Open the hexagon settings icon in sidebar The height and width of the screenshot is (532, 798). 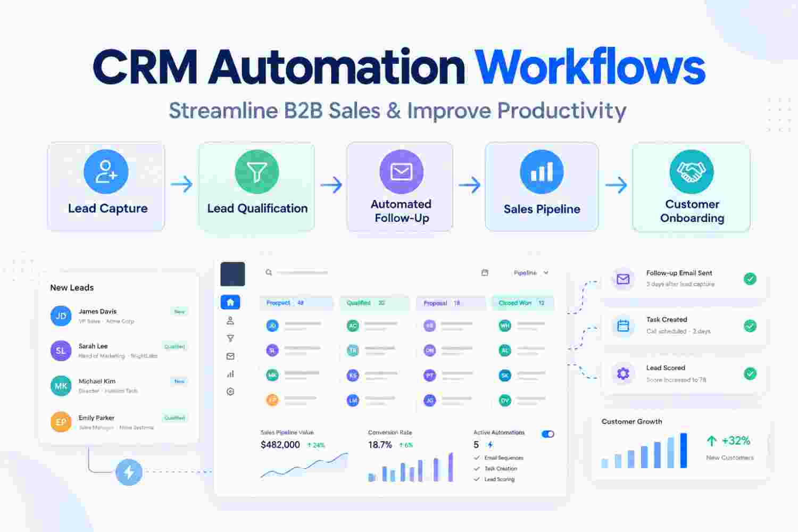(230, 392)
